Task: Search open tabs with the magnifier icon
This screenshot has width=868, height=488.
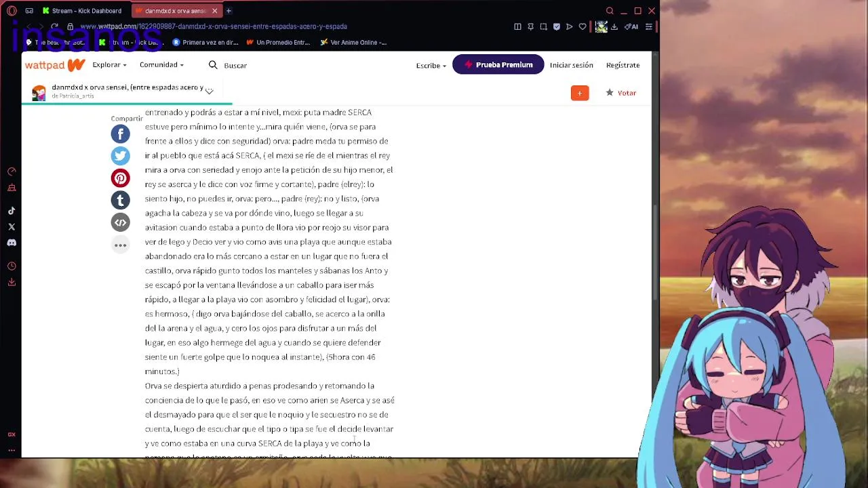Action: point(610,11)
